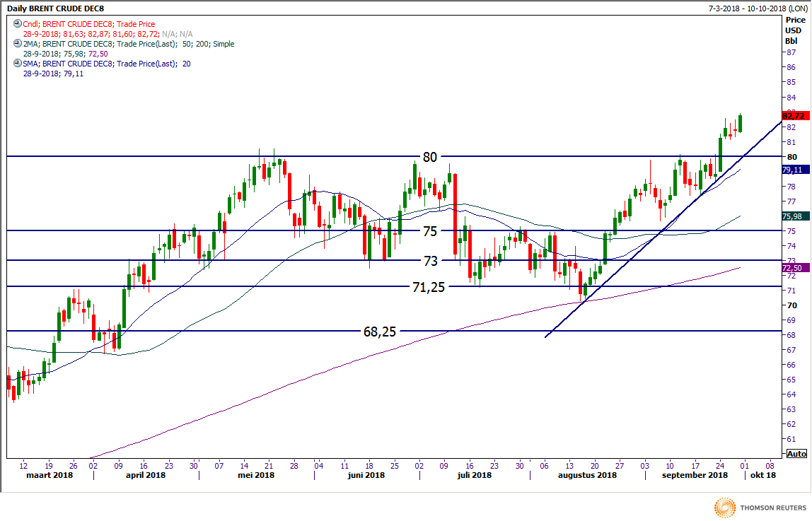Select the 80 horizontal level label
Viewport: 812px width, 521px height.
pyautogui.click(x=431, y=157)
